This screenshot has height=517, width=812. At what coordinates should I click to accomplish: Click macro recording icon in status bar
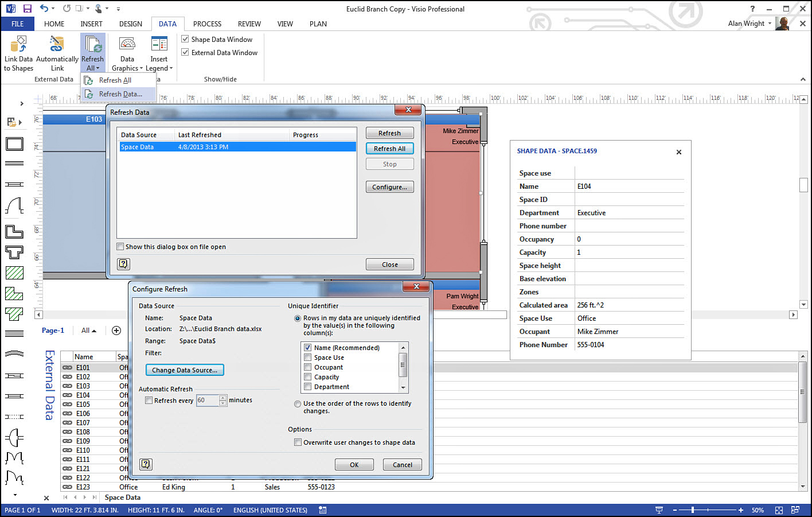(x=323, y=510)
